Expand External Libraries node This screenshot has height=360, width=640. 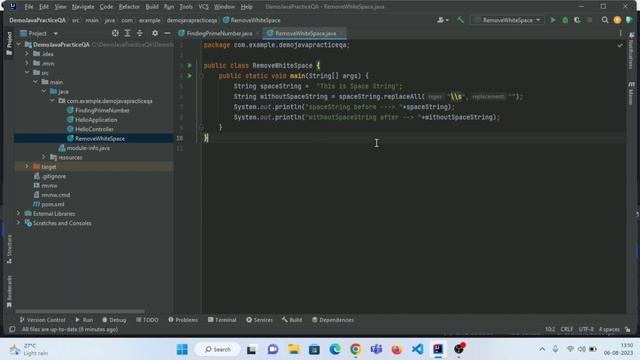tap(18, 213)
